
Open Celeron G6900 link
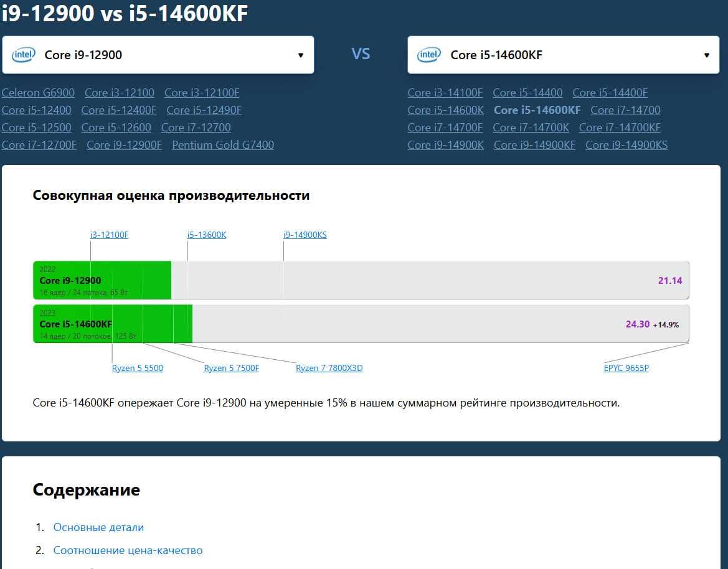(x=38, y=92)
